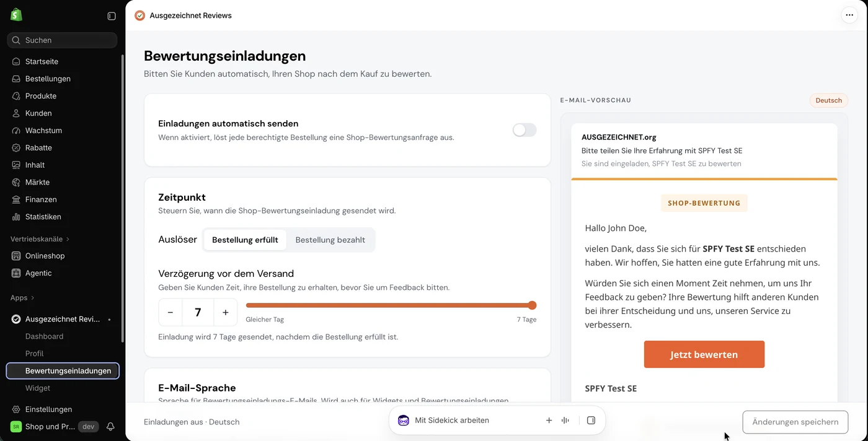Screen dimensions: 868x441
Task: Increase delay with plus button
Action: click(x=226, y=313)
